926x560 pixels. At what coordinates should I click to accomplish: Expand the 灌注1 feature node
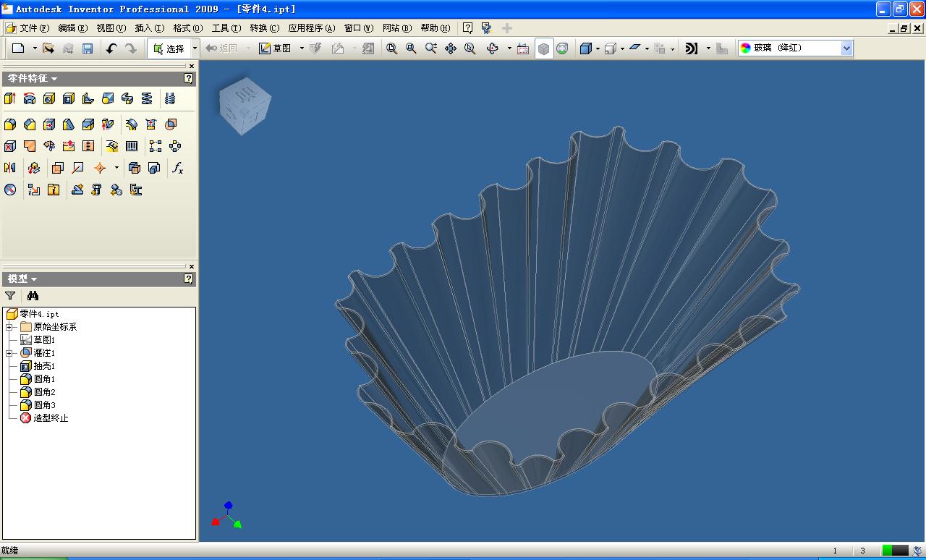coord(9,353)
